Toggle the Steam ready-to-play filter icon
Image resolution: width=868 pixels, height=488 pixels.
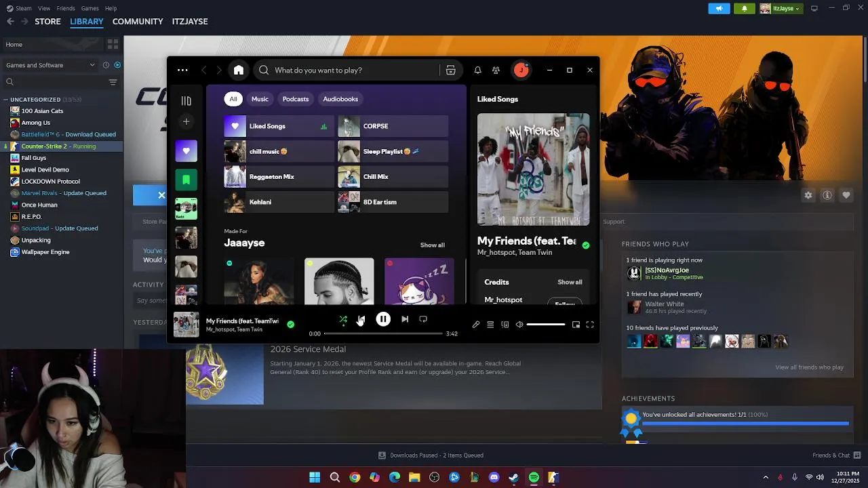pyautogui.click(x=117, y=65)
